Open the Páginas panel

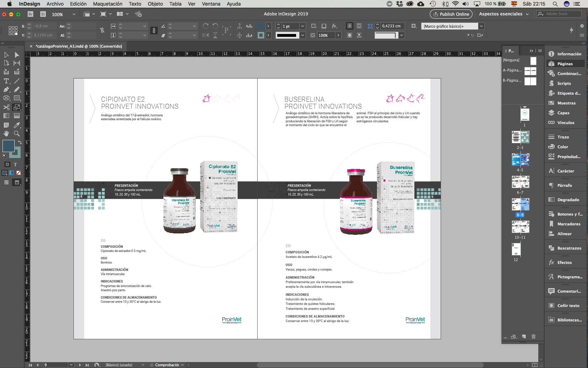coord(565,64)
